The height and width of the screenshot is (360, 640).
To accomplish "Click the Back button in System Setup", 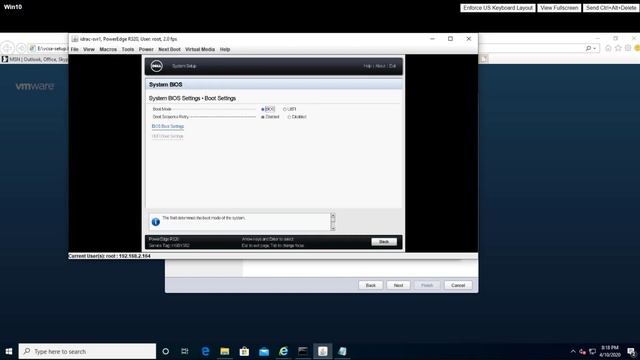I will (384, 242).
